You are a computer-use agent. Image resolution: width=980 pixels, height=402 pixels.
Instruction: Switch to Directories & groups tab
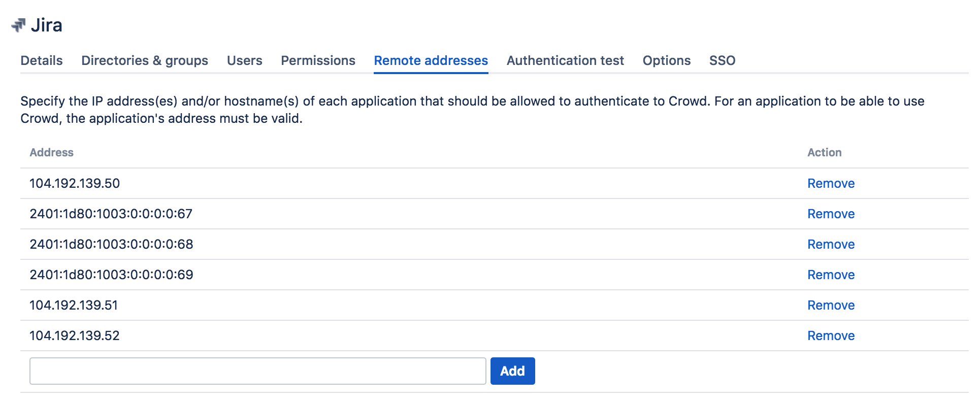[x=145, y=60]
